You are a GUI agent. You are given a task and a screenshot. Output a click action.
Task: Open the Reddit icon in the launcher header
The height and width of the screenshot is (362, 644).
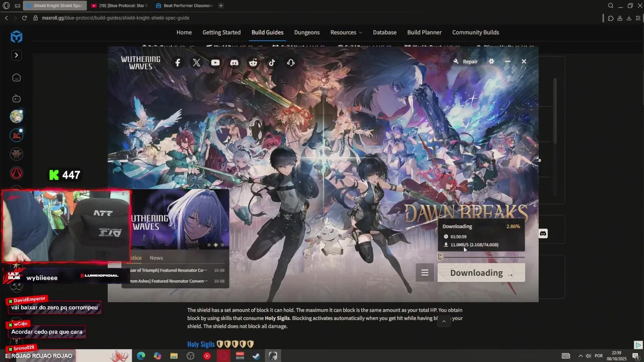(253, 62)
